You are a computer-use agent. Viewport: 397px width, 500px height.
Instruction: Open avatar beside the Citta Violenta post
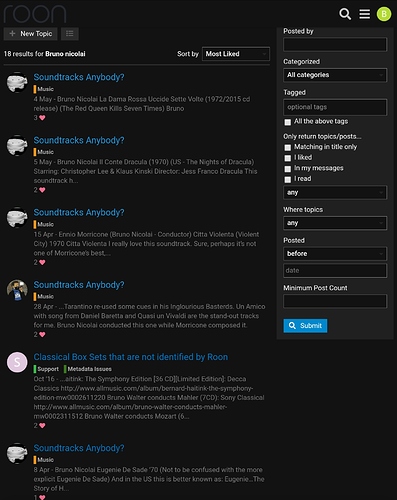click(17, 218)
